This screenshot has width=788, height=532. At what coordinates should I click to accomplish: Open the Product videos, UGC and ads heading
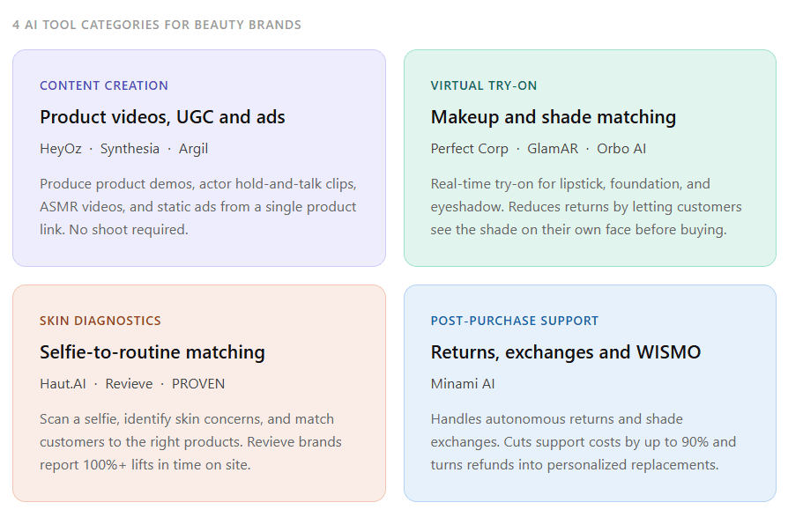[162, 117]
